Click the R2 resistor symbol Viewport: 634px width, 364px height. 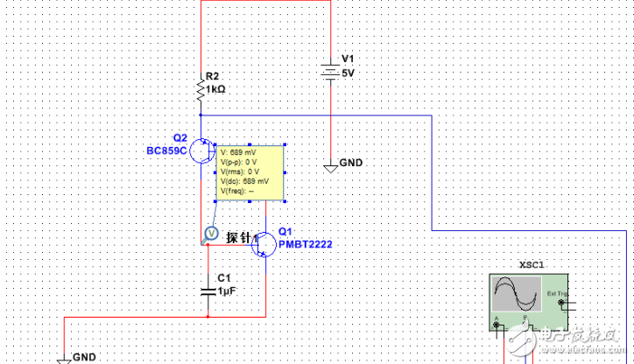[x=201, y=87]
